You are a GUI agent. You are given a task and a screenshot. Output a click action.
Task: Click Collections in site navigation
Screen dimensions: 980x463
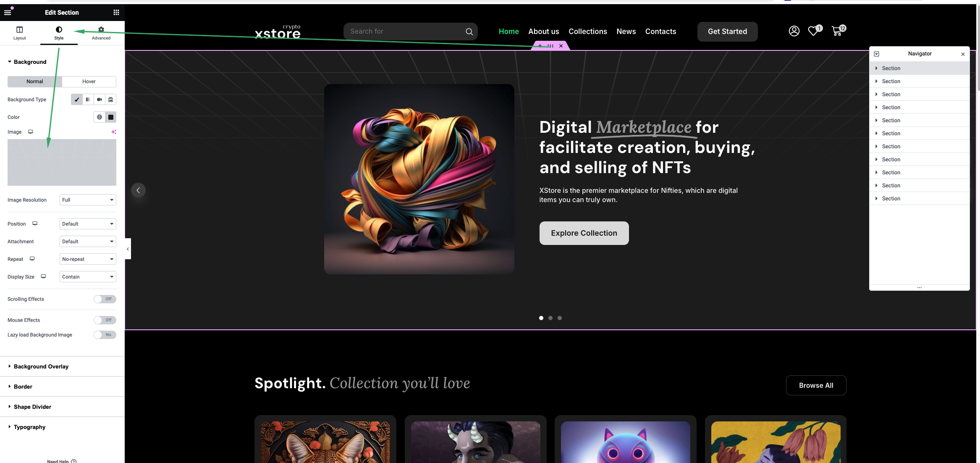pyautogui.click(x=588, y=32)
